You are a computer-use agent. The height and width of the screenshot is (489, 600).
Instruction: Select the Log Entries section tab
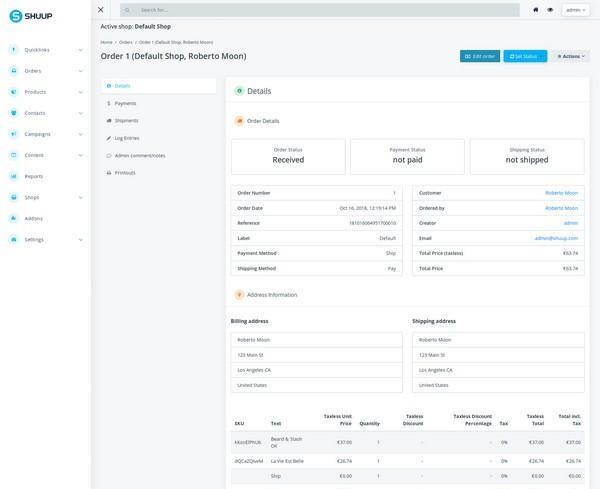159,138
